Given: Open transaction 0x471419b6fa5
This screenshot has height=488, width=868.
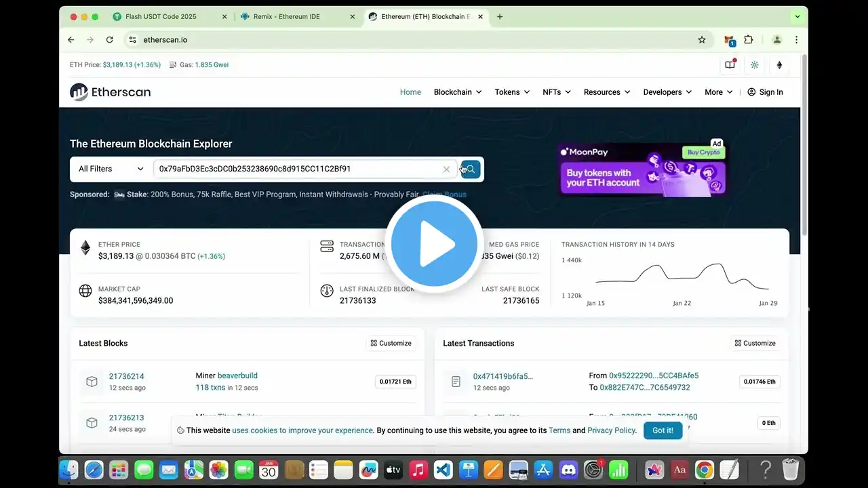Looking at the screenshot, I should coord(503,376).
